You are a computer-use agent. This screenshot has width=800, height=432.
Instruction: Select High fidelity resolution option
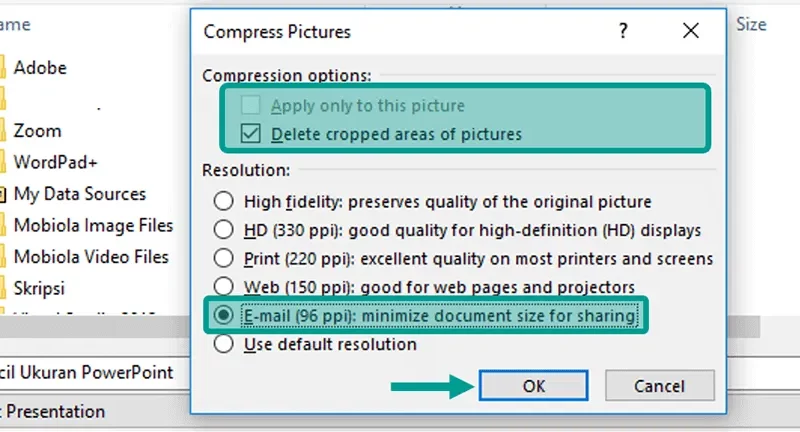coord(223,201)
